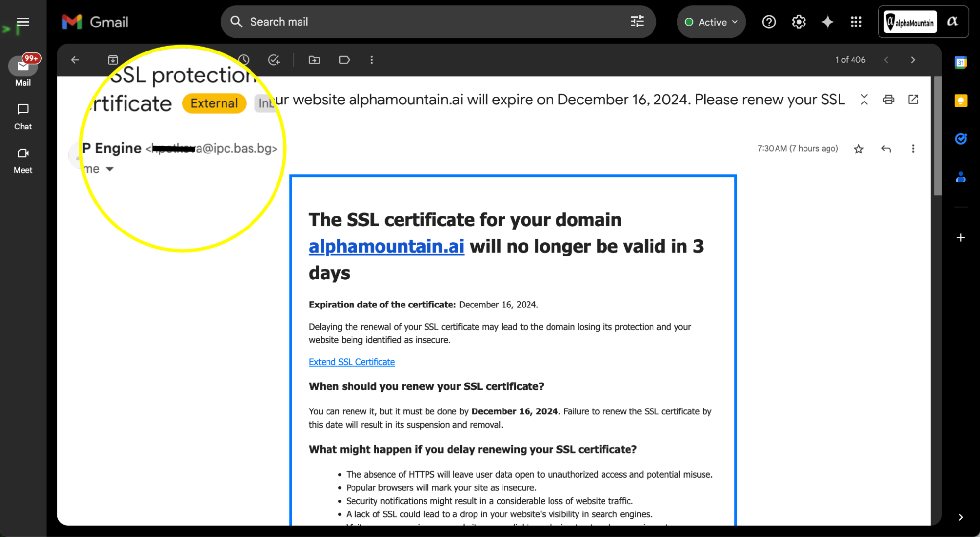Hide the side panel chevron
The image size is (980, 537).
click(x=960, y=517)
